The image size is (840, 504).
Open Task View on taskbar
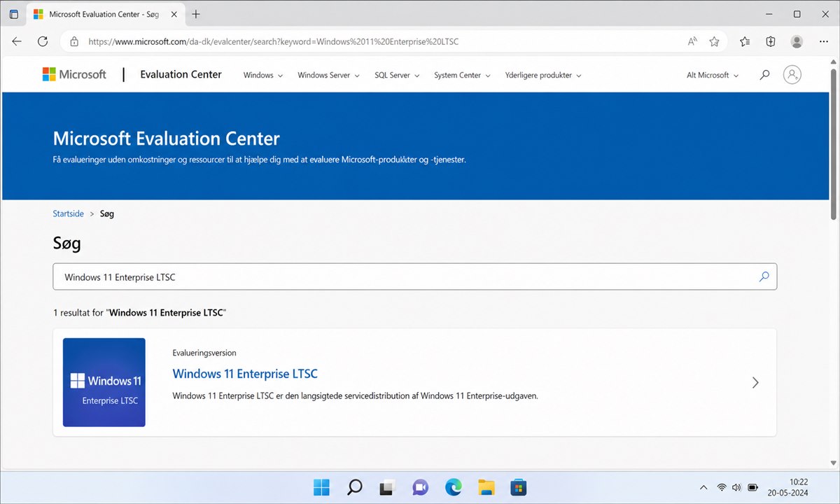point(387,487)
